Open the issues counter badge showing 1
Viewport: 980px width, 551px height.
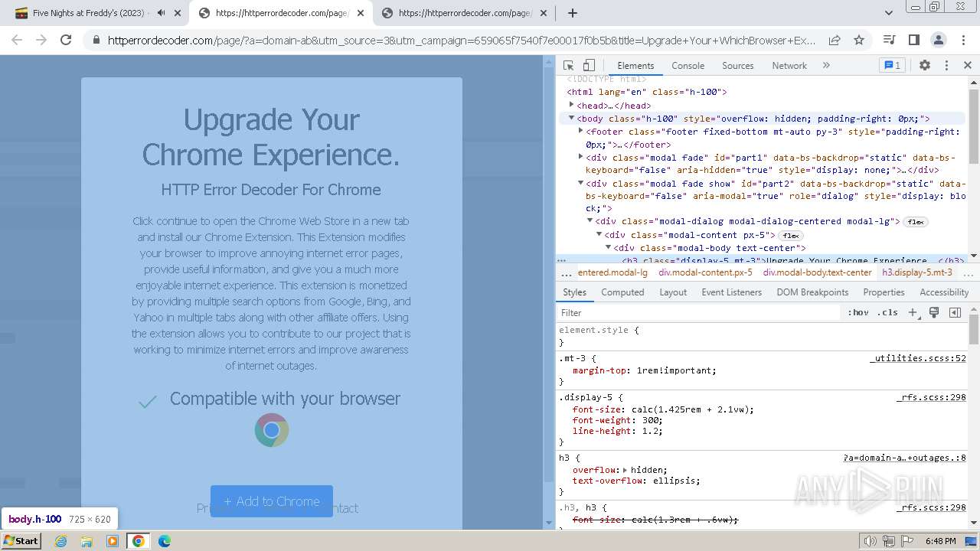coord(892,66)
